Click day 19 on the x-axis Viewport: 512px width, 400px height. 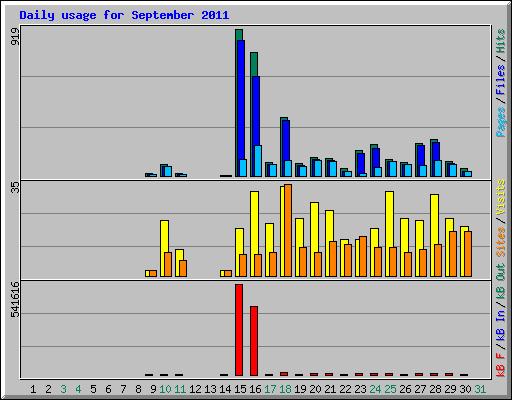pyautogui.click(x=300, y=389)
